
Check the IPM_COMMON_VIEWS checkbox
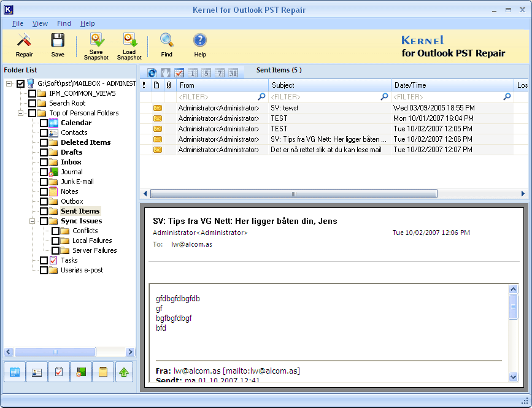click(33, 93)
